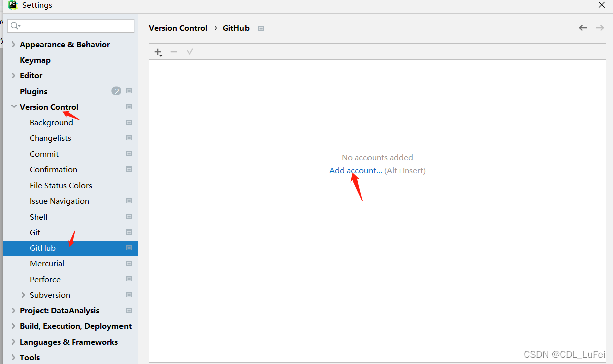Click project settings icon on Shelf row
The width and height of the screenshot is (613, 364).
click(x=129, y=216)
